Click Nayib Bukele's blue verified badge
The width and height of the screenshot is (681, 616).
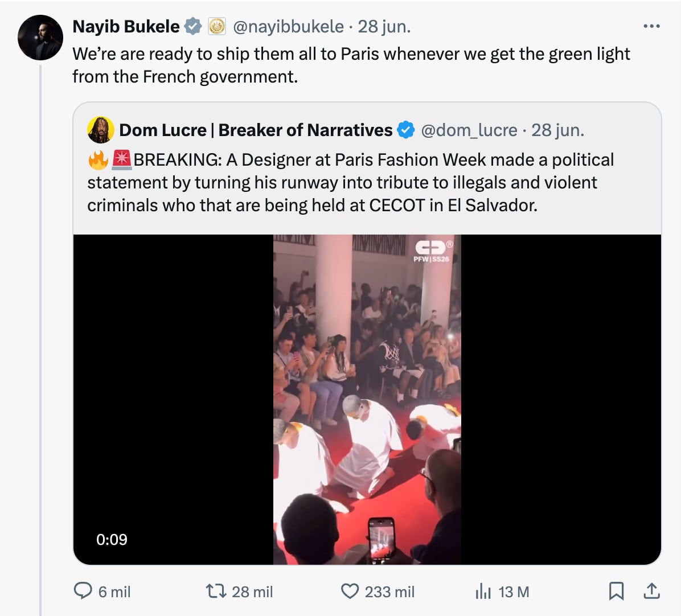(x=194, y=26)
